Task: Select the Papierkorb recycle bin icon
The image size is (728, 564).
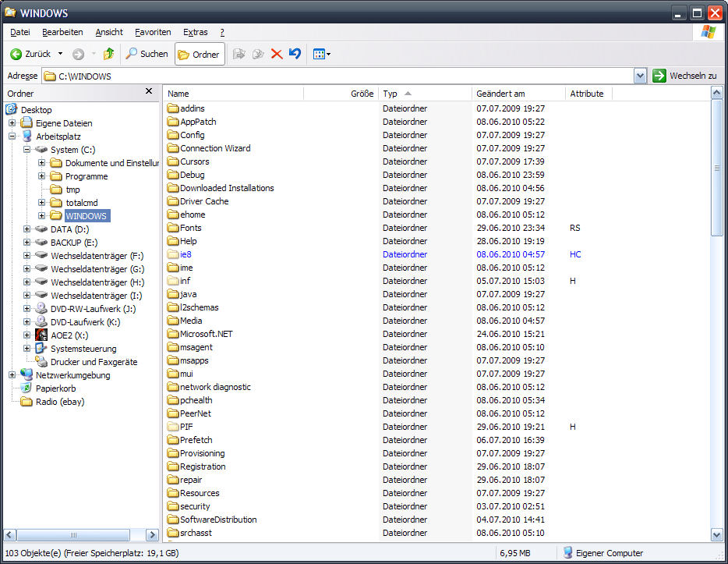Action: [x=27, y=388]
